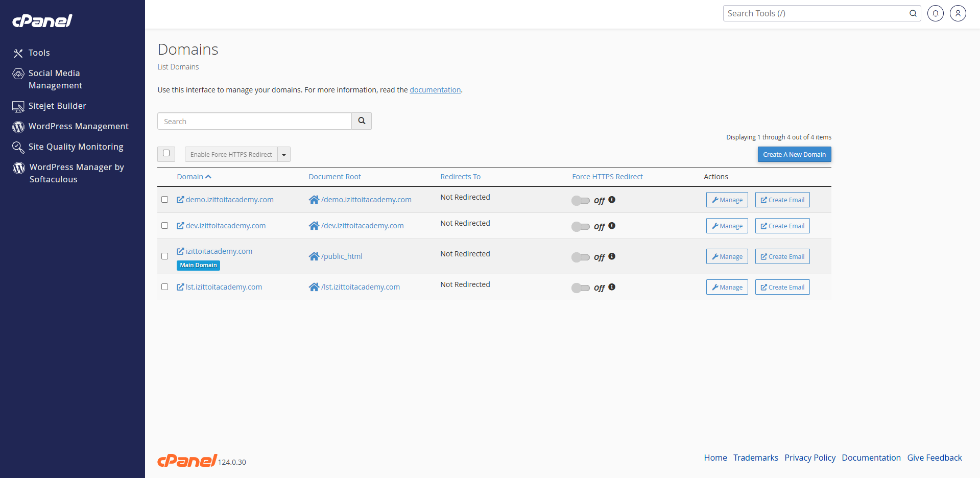
Task: Click Manage for dev.izittoitacademy.com
Action: coord(727,226)
